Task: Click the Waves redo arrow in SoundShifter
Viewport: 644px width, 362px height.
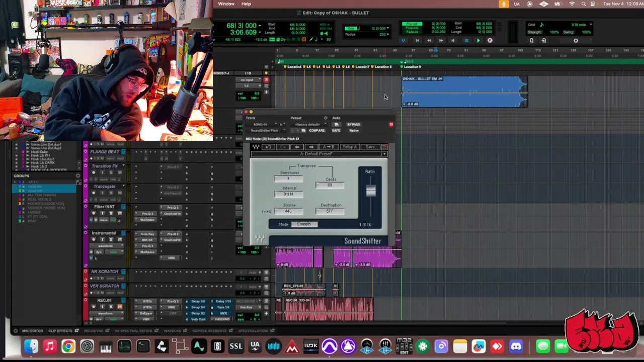Action: tap(283, 147)
